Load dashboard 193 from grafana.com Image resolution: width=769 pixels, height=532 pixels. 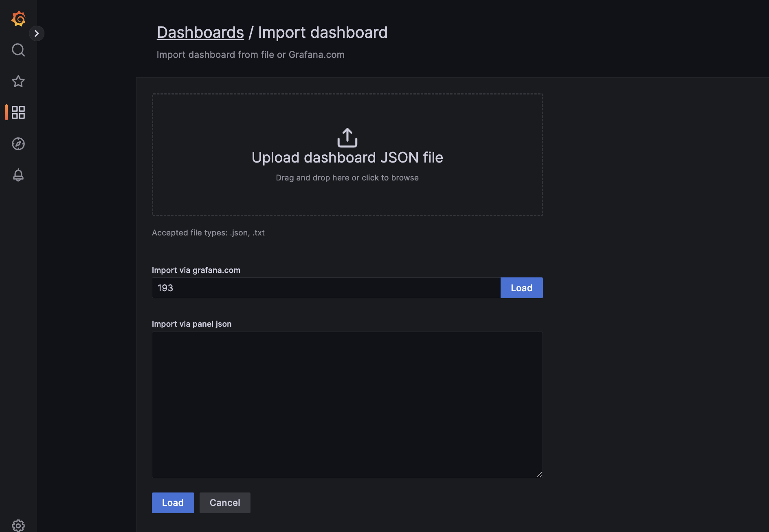point(522,288)
